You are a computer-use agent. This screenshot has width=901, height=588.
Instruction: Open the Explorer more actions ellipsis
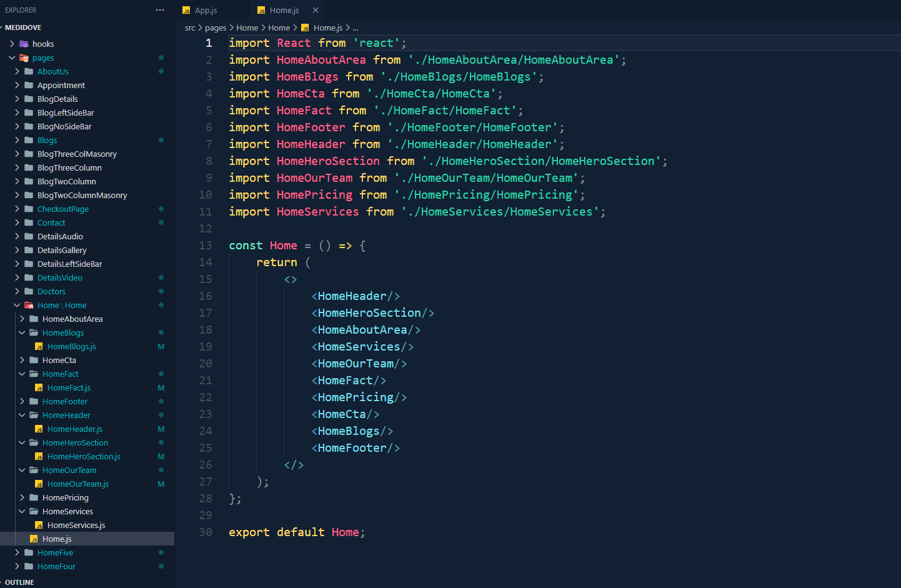(160, 10)
